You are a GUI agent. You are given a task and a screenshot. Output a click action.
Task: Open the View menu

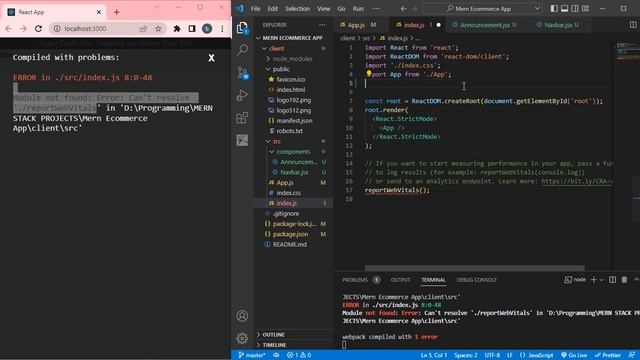pos(324,9)
